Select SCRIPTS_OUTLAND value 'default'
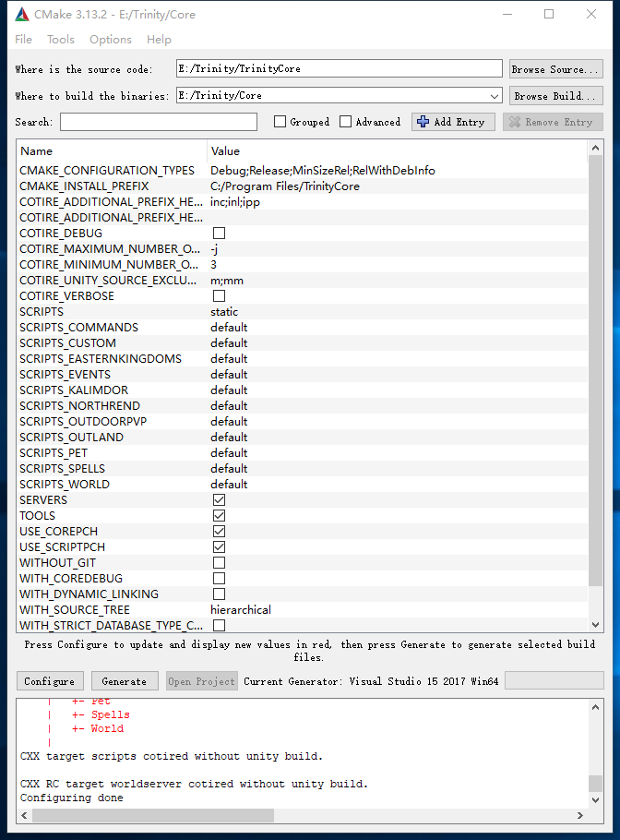The width and height of the screenshot is (620, 840). tap(229, 438)
